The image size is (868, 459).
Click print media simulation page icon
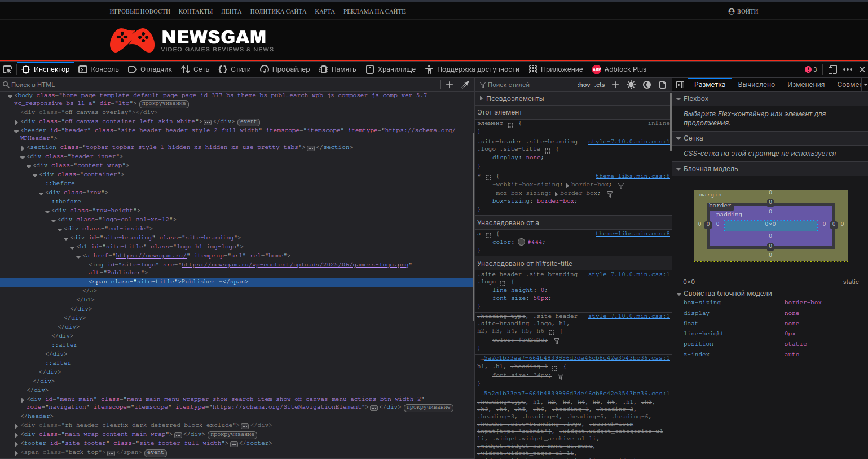coord(663,85)
